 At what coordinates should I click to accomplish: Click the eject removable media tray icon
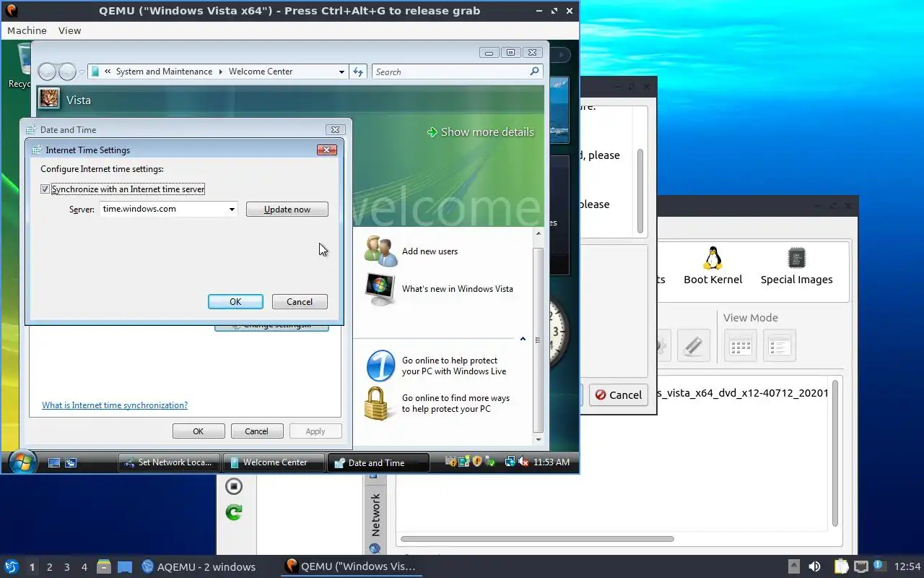pos(793,566)
